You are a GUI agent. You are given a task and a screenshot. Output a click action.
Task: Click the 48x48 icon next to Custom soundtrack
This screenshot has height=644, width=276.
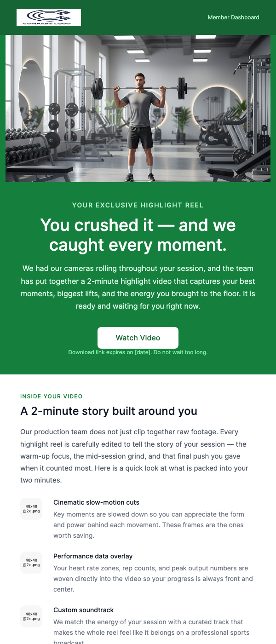tap(31, 616)
